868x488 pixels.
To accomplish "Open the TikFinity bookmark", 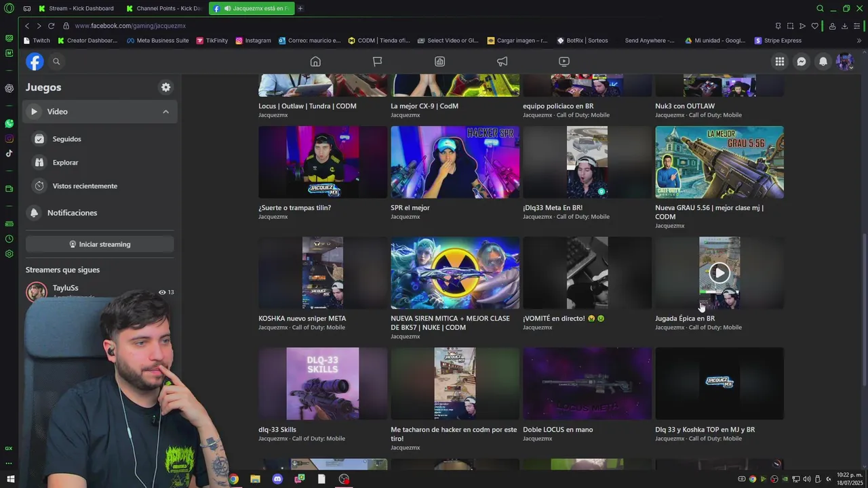I will [212, 41].
